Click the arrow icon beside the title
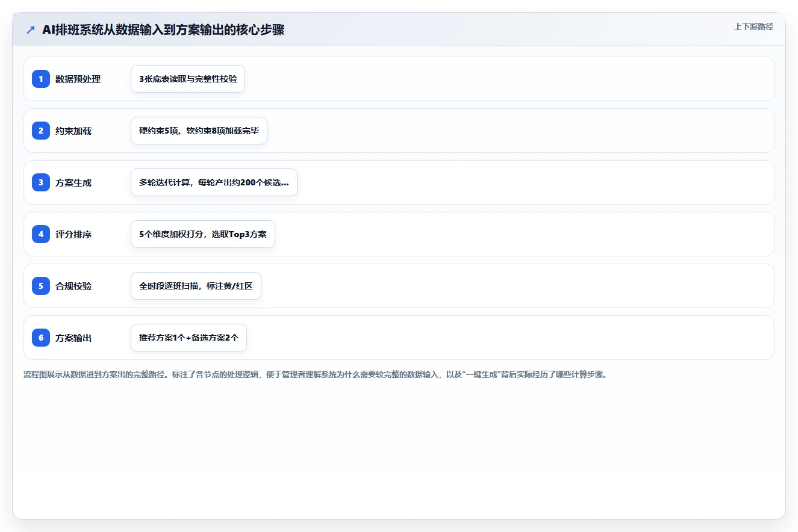This screenshot has height=532, width=798. (31, 30)
